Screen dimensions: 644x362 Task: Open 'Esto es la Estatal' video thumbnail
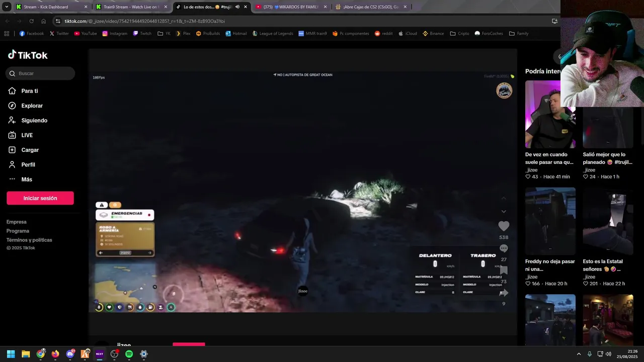tap(608, 221)
